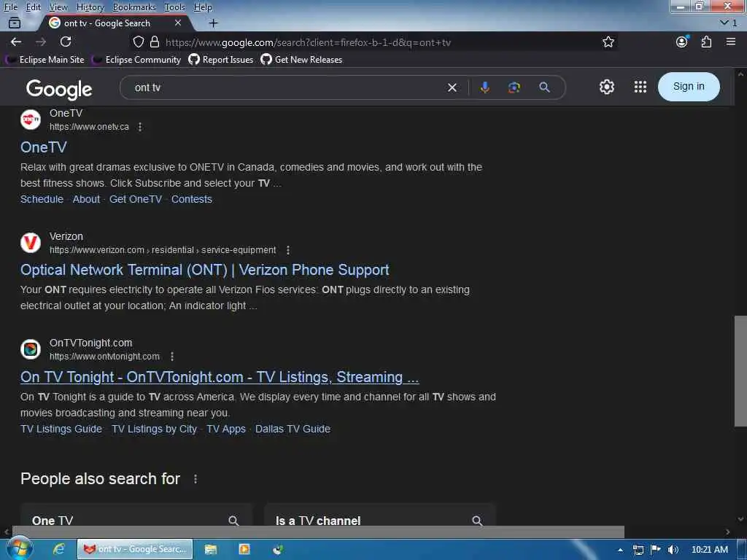Open the Windows Start menu orb
Screen dimensions: 747x560
[19, 548]
